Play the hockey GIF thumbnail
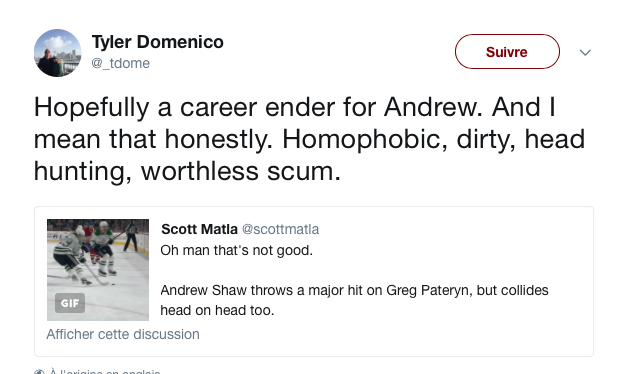Viewport: 631px width, 374px height. coord(98,270)
